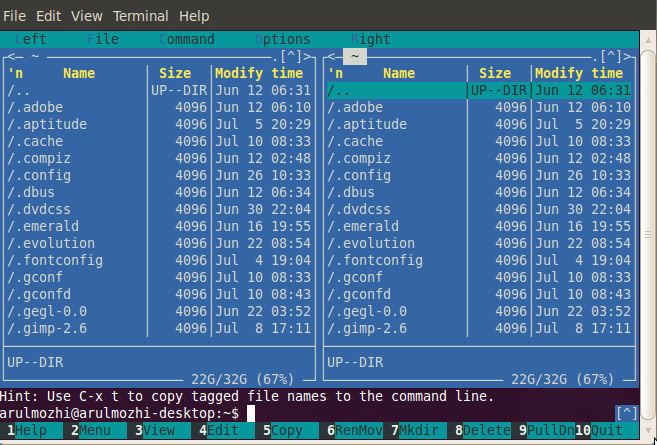This screenshot has height=445, width=657.
Task: Open the Terminal menu in the window menubar
Action: [x=140, y=16]
